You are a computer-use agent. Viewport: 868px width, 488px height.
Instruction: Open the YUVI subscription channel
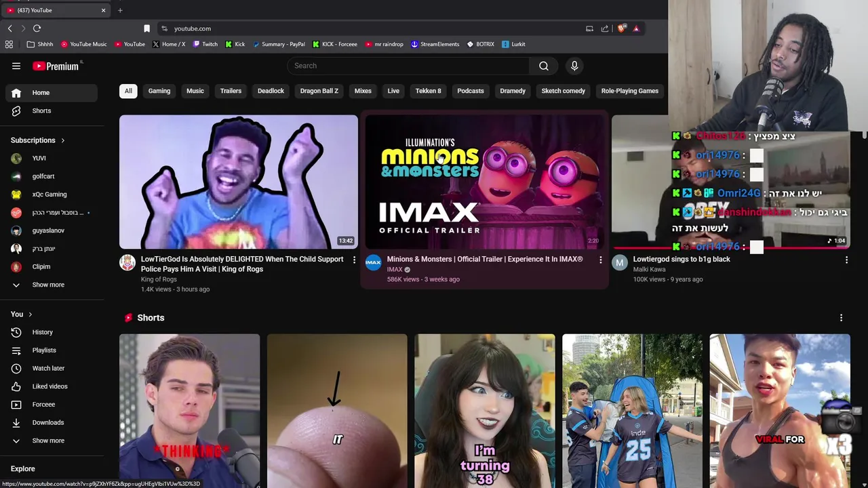tap(52, 158)
